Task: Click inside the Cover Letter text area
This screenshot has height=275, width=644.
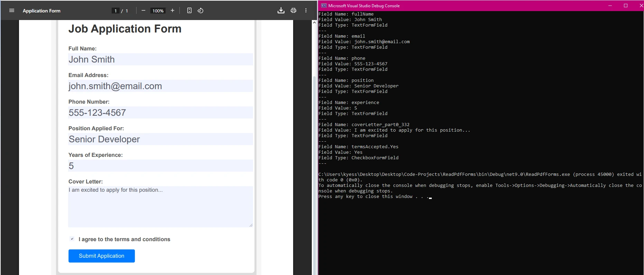Action: [x=160, y=207]
